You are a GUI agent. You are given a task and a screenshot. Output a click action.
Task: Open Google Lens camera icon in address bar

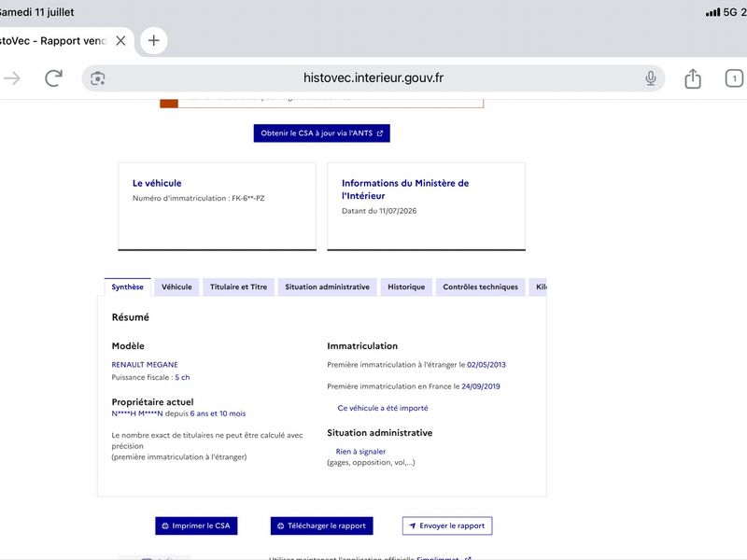tap(98, 78)
